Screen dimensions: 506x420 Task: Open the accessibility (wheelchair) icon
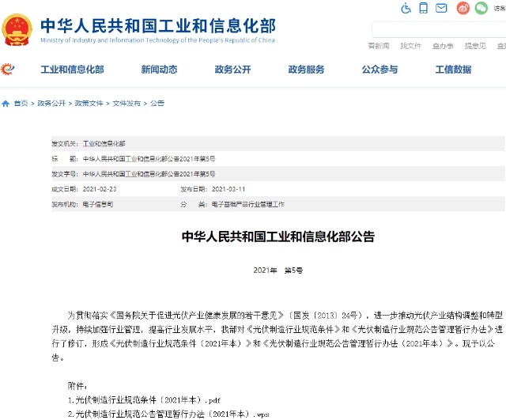[406, 8]
